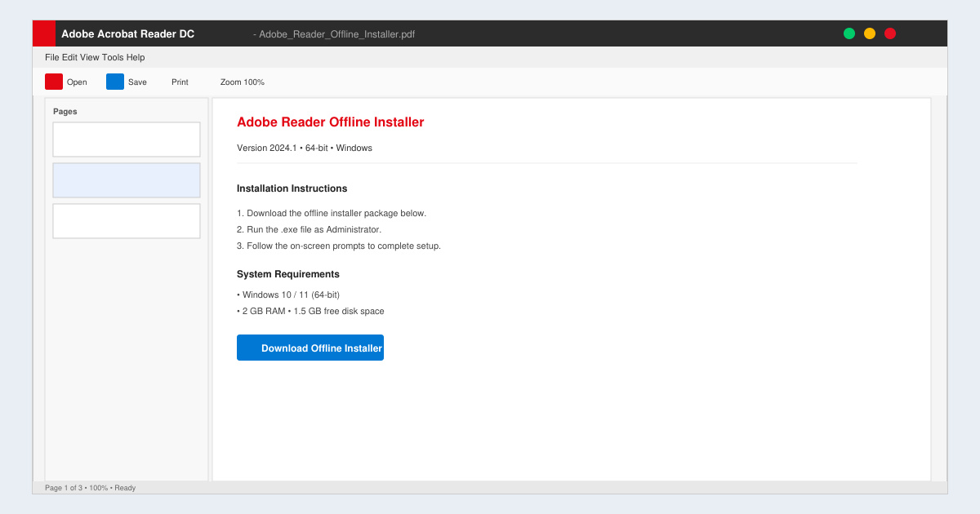Open the Help menu

click(x=136, y=58)
